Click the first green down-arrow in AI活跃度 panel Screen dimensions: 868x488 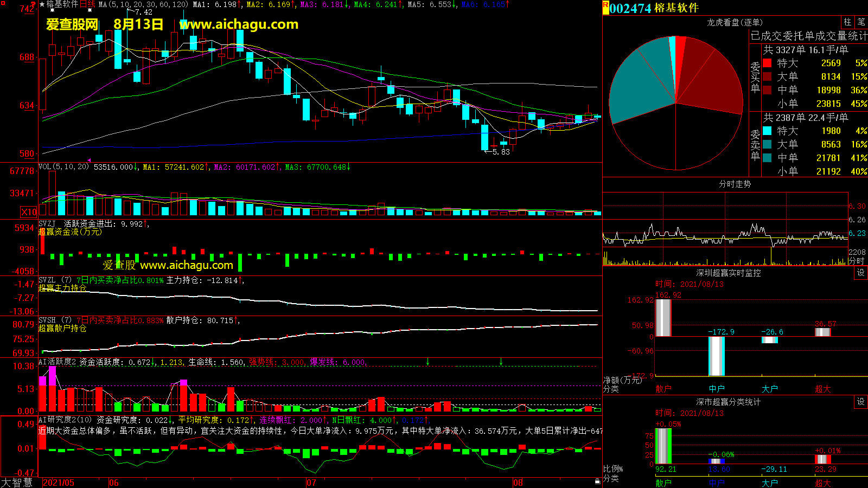pyautogui.click(x=428, y=362)
